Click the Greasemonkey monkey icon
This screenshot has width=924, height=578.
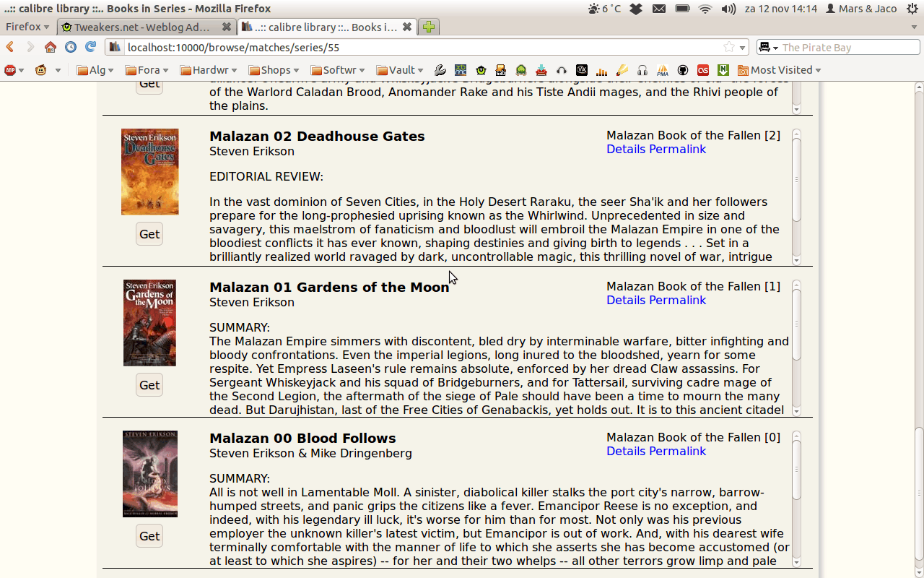[x=40, y=70]
